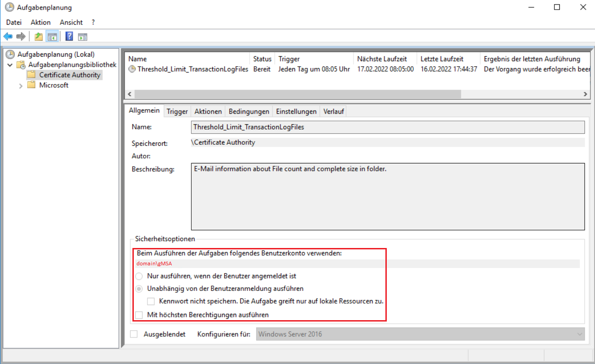Click the gray Forward arrow in toolbar

[21, 37]
